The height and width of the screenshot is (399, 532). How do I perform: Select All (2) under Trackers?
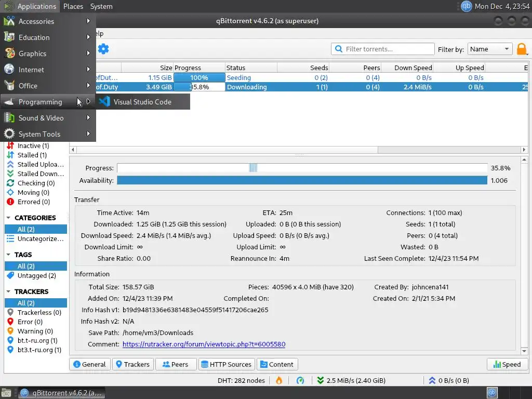[x=36, y=303]
